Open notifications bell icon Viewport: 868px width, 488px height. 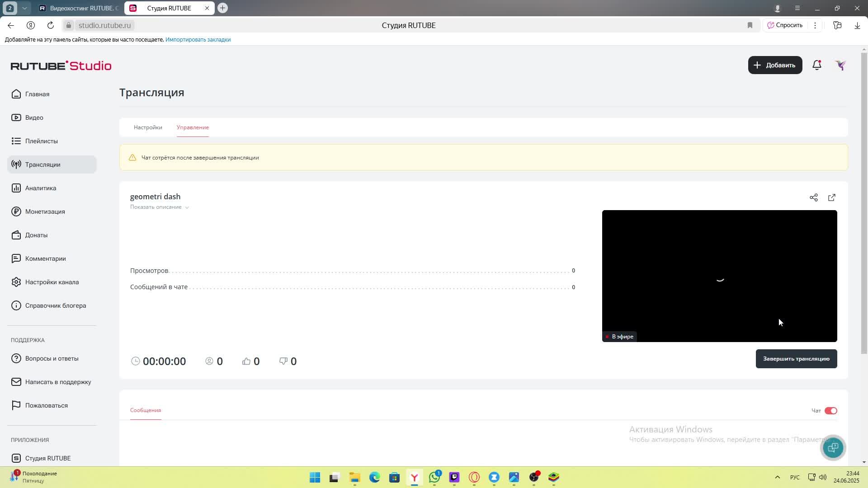click(816, 65)
